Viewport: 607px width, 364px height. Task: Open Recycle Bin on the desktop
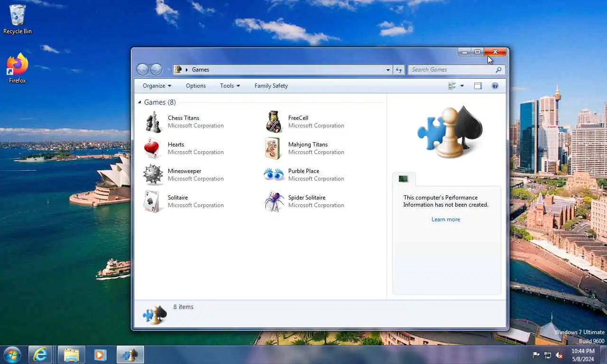click(x=18, y=19)
